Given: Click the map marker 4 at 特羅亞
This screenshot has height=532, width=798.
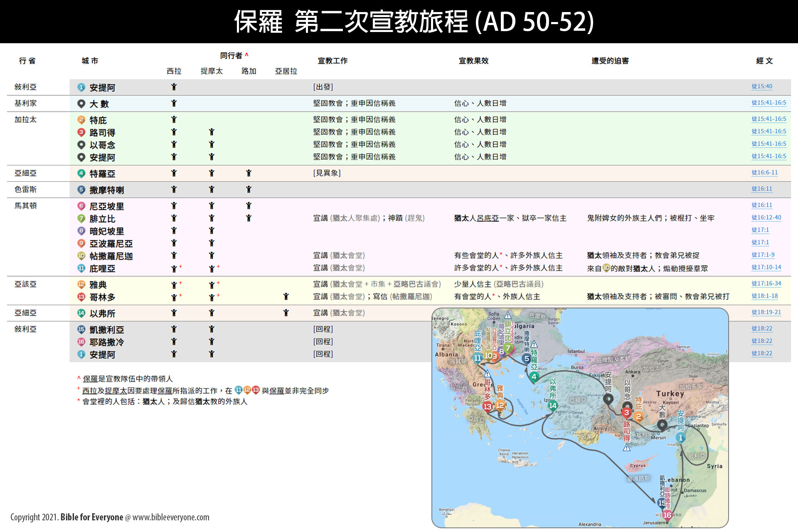Looking at the screenshot, I should coord(534,377).
